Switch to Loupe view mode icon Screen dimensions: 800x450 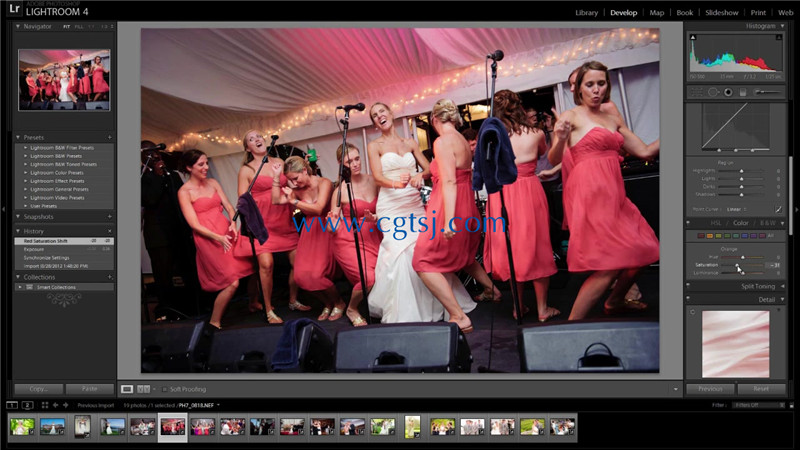(127, 389)
